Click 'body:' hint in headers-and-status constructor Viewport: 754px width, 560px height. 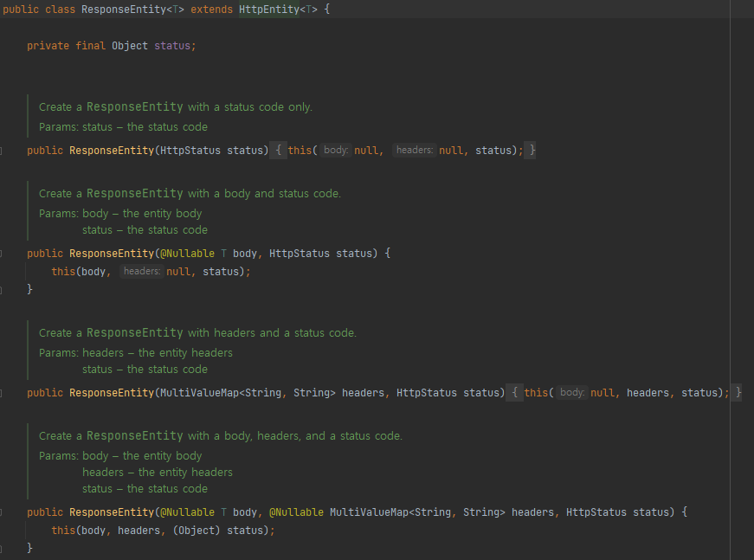click(572, 392)
